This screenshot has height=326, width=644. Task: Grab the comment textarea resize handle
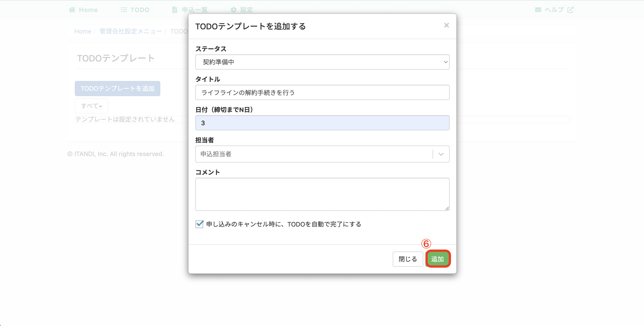point(447,208)
